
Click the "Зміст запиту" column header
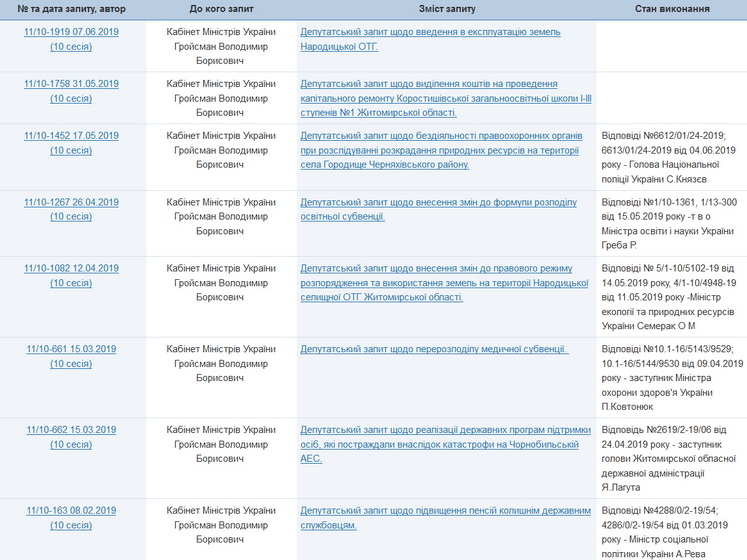pos(446,8)
